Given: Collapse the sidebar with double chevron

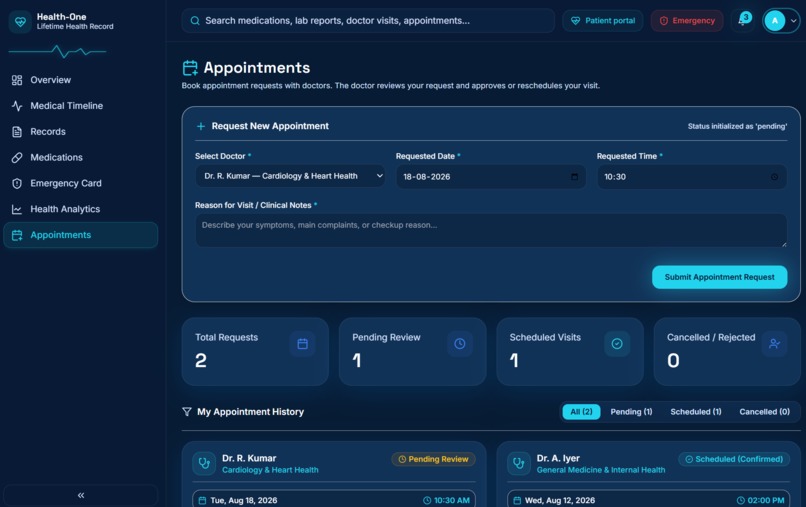Looking at the screenshot, I should coord(81,495).
